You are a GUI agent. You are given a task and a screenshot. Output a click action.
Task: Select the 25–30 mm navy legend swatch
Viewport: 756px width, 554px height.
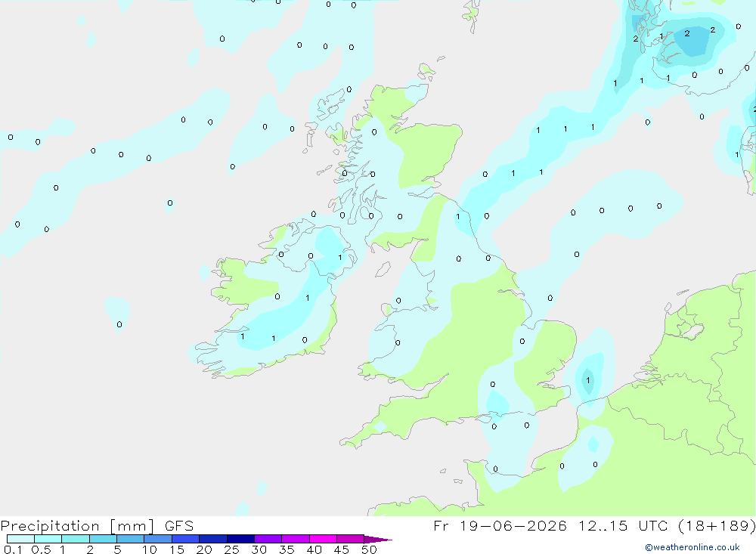click(240, 539)
